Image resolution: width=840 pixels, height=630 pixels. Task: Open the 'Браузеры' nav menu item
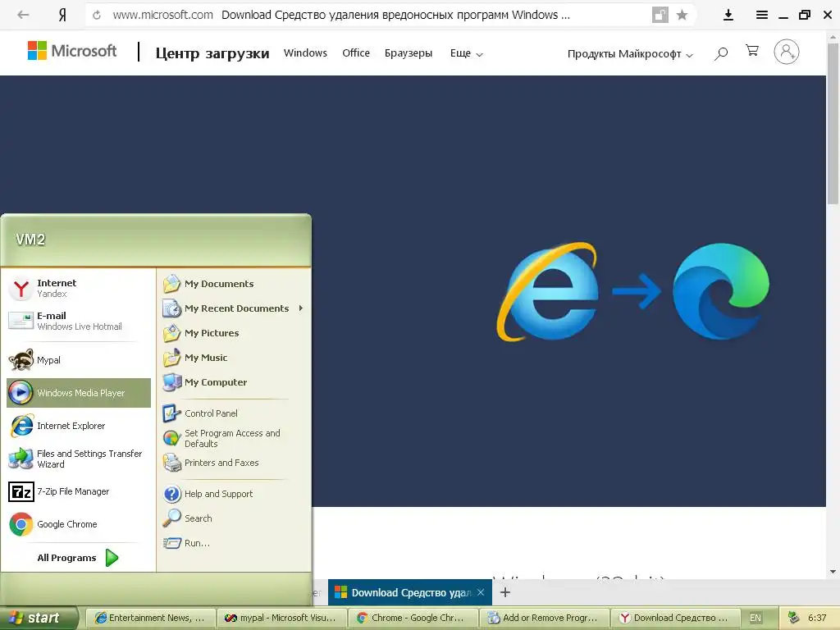point(409,53)
